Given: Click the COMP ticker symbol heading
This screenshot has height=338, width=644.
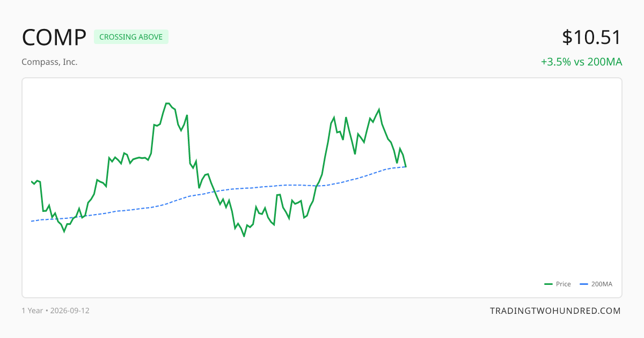Looking at the screenshot, I should pos(54,38).
